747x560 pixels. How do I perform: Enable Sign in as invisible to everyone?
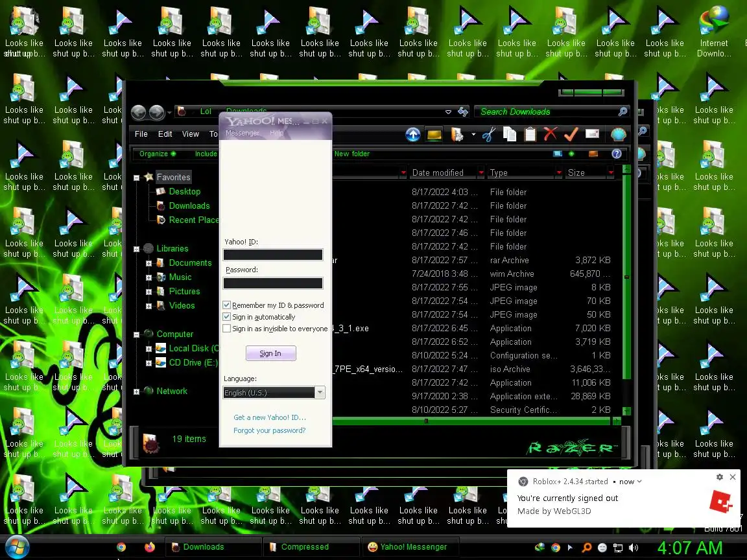227,329
